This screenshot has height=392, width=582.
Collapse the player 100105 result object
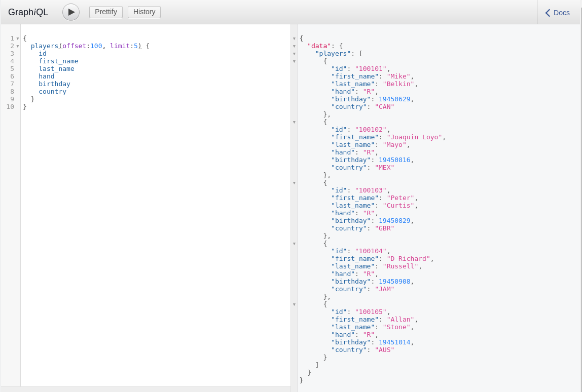(x=294, y=304)
